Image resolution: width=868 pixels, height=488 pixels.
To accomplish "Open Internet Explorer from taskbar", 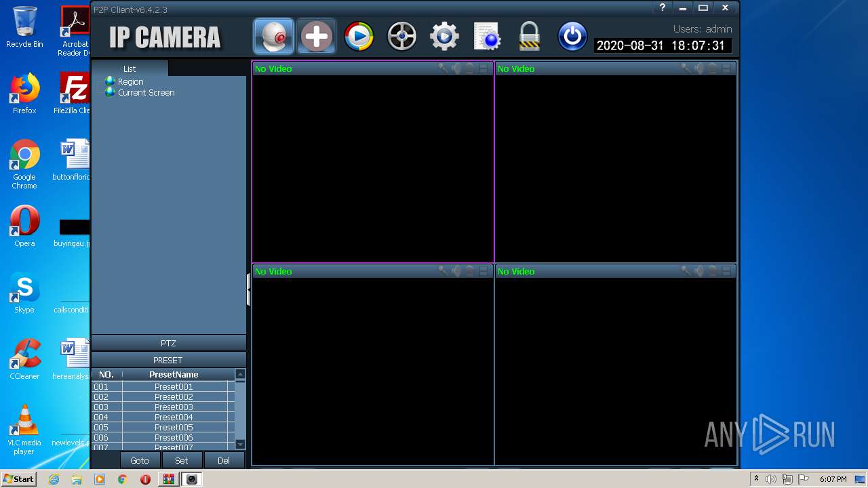I will pyautogui.click(x=54, y=479).
